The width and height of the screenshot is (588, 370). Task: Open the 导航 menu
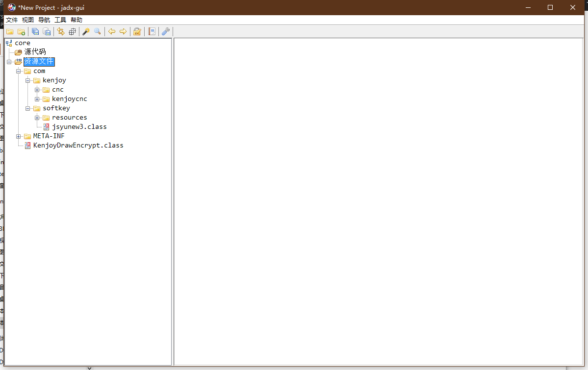tap(44, 20)
